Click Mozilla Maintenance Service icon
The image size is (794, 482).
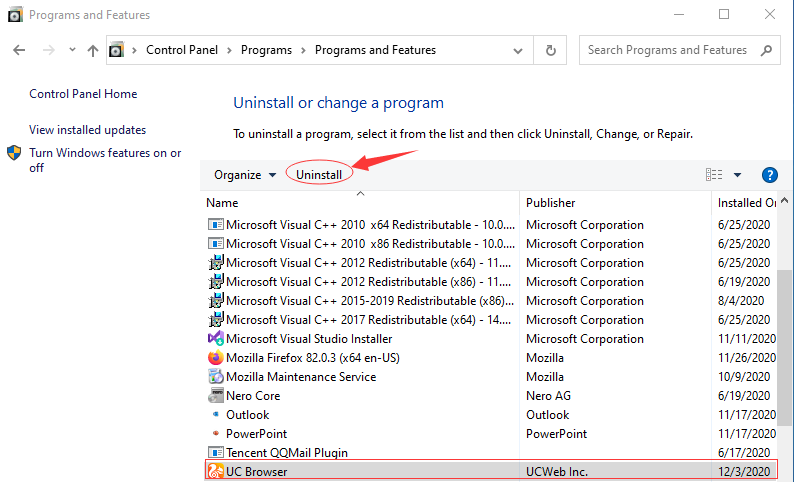[x=216, y=376]
